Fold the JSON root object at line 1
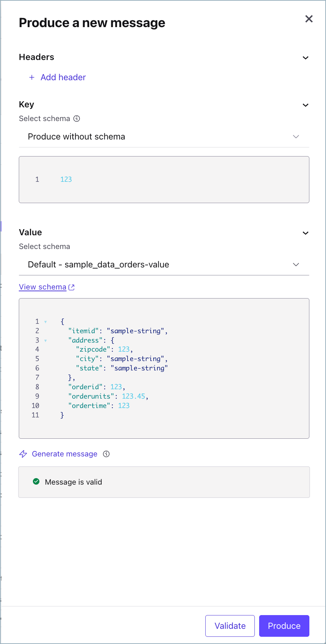The image size is (326, 644). tap(46, 322)
